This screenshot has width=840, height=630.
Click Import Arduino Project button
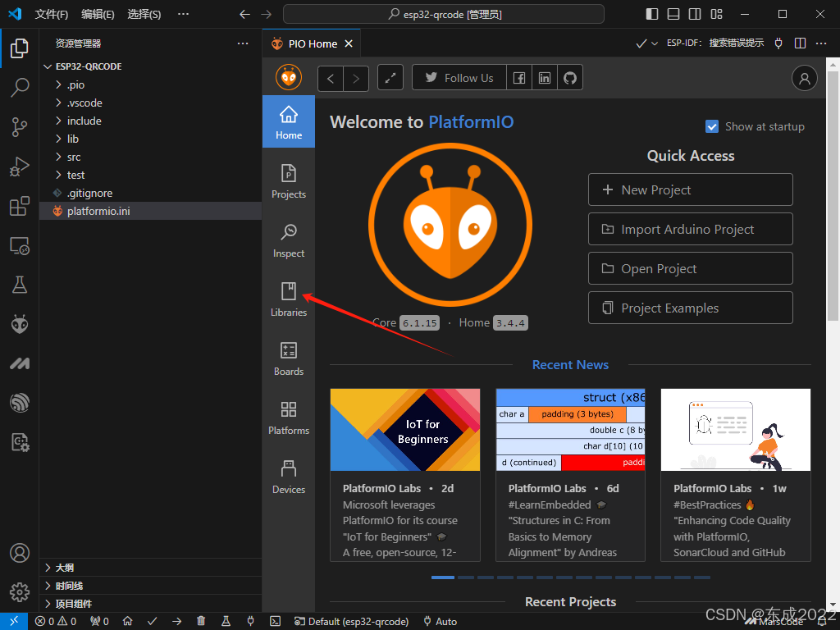(691, 230)
